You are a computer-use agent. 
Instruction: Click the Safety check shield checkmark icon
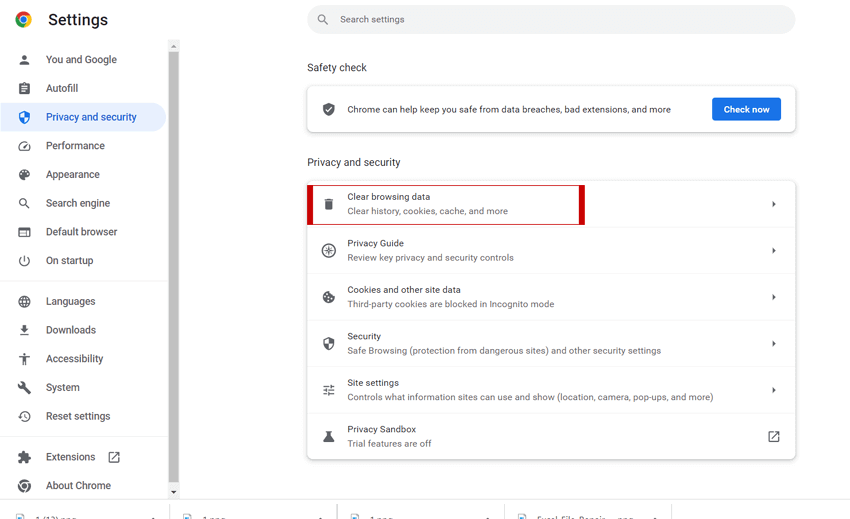pos(329,110)
